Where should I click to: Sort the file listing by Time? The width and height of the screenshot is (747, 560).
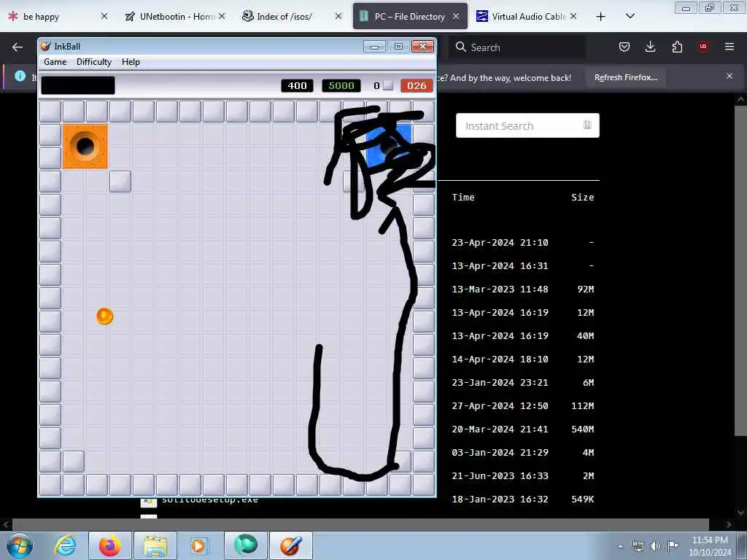click(463, 197)
